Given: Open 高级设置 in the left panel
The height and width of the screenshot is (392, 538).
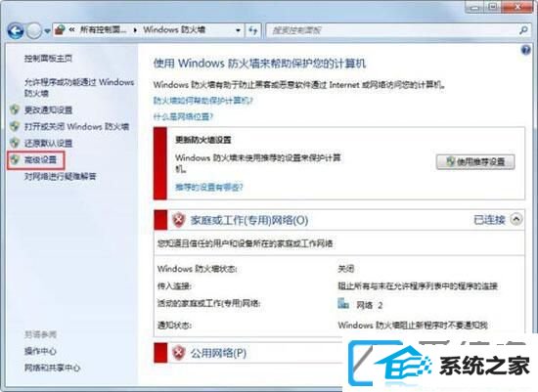Looking at the screenshot, I should (x=40, y=159).
